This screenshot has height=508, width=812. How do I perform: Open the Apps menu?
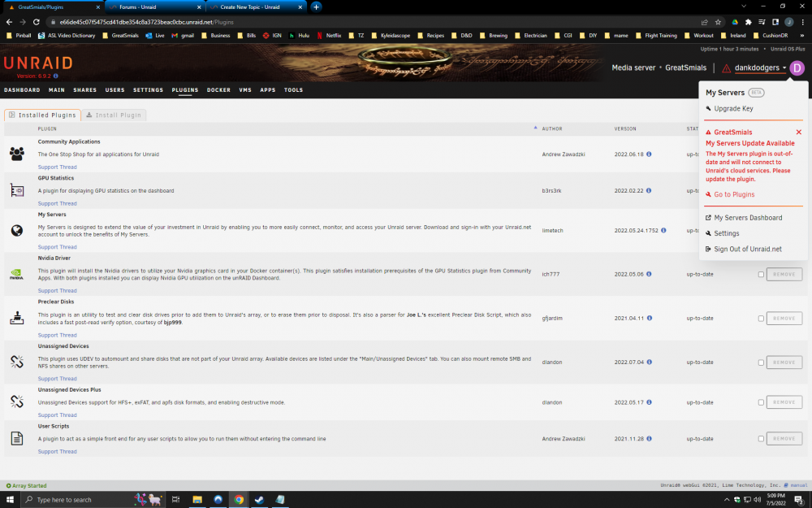(268, 89)
